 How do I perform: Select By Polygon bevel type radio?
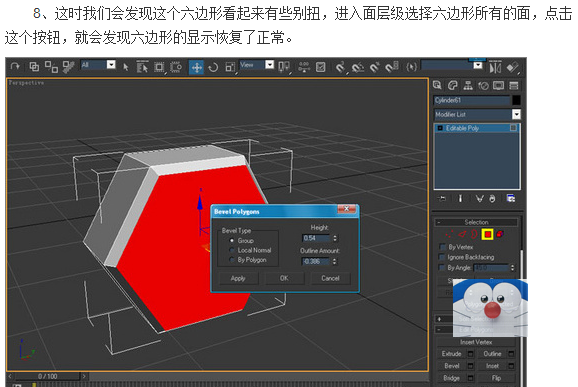(232, 260)
